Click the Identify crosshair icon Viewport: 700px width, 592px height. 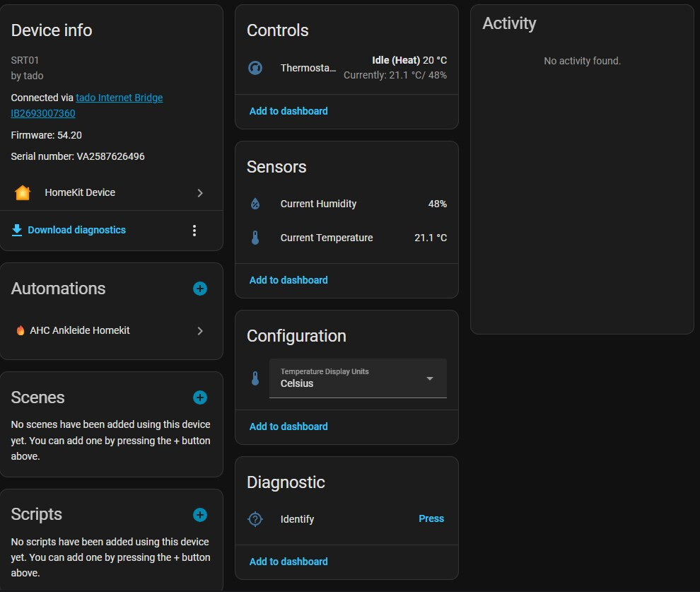tap(255, 519)
